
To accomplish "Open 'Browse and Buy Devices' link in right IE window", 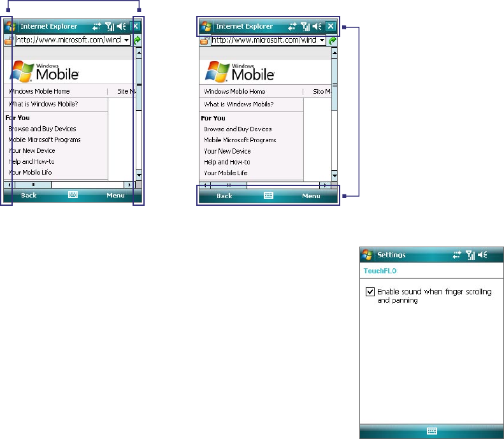I will point(238,129).
